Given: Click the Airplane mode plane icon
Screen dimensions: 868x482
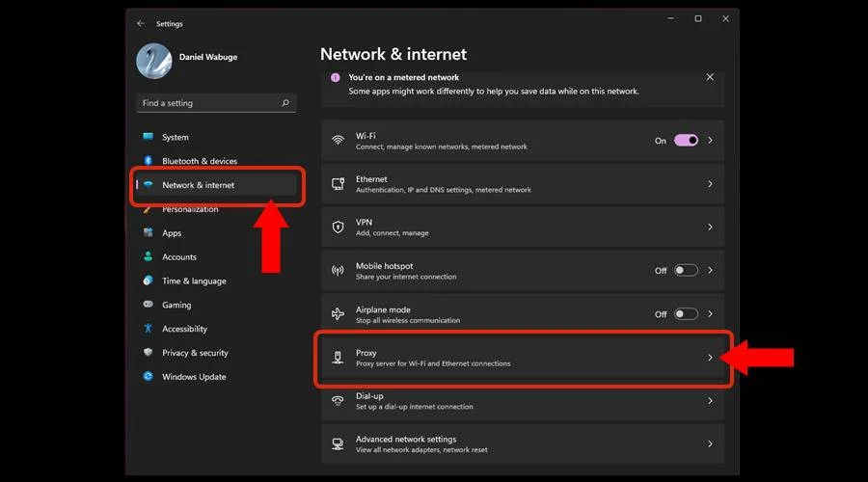Looking at the screenshot, I should click(x=338, y=313).
